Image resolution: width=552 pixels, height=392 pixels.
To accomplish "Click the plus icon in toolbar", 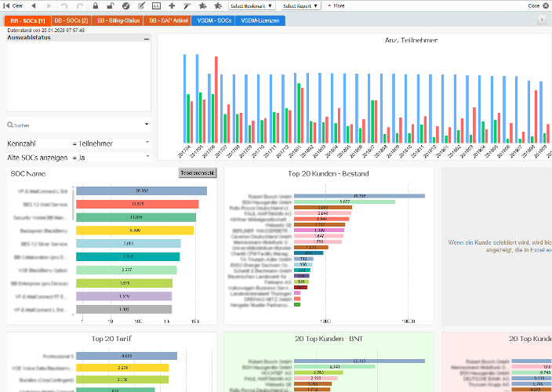I will click(172, 5).
